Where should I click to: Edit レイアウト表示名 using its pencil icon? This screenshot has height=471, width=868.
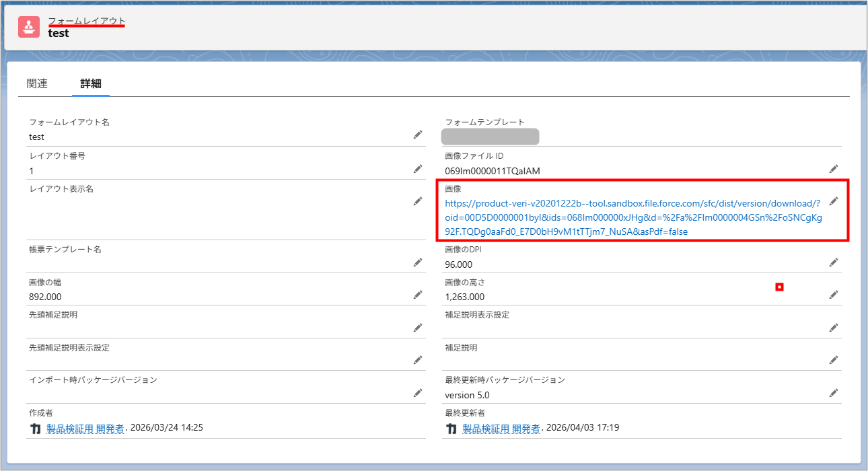pyautogui.click(x=418, y=201)
